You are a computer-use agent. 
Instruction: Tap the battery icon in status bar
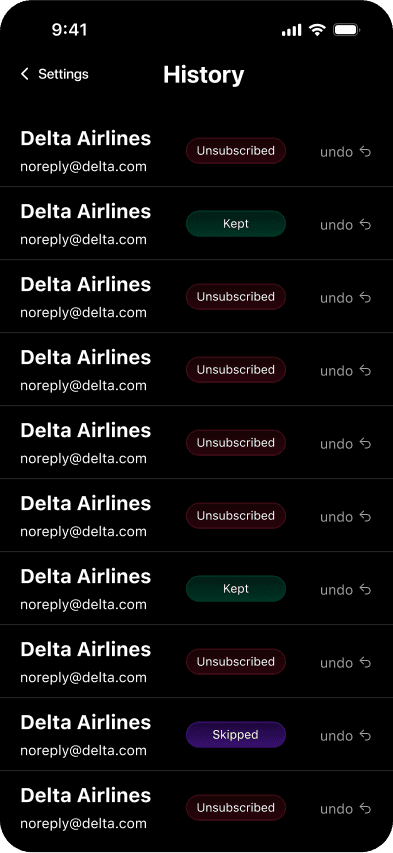click(x=346, y=30)
